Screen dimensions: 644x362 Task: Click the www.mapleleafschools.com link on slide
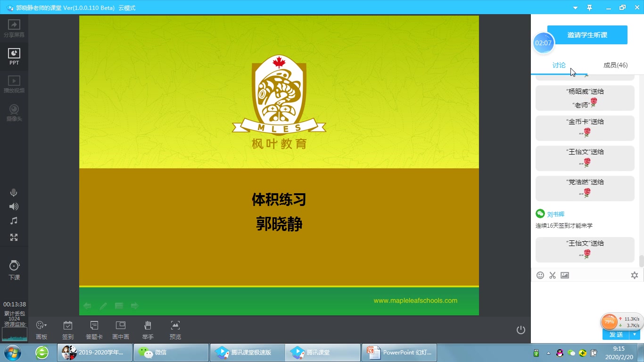click(415, 300)
